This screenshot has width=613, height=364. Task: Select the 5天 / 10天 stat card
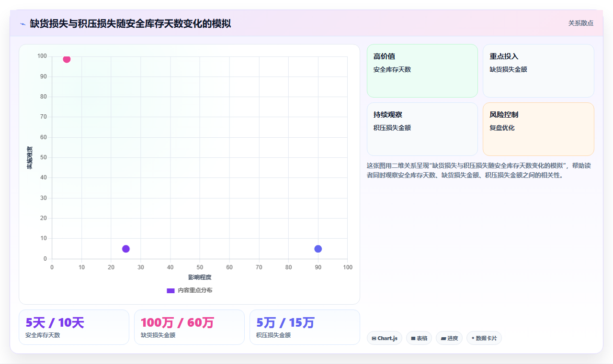(x=74, y=327)
